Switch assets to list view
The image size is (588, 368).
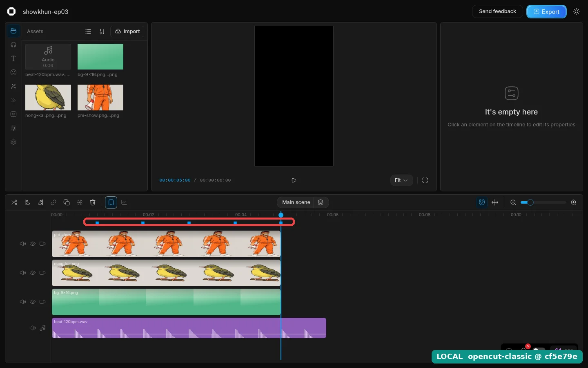[88, 31]
